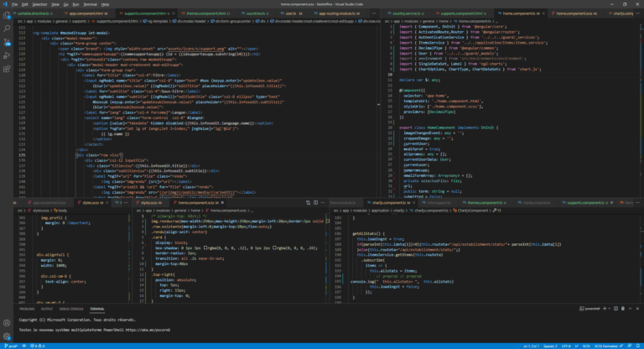Open the Terminal menu in menu bar

[90, 4]
